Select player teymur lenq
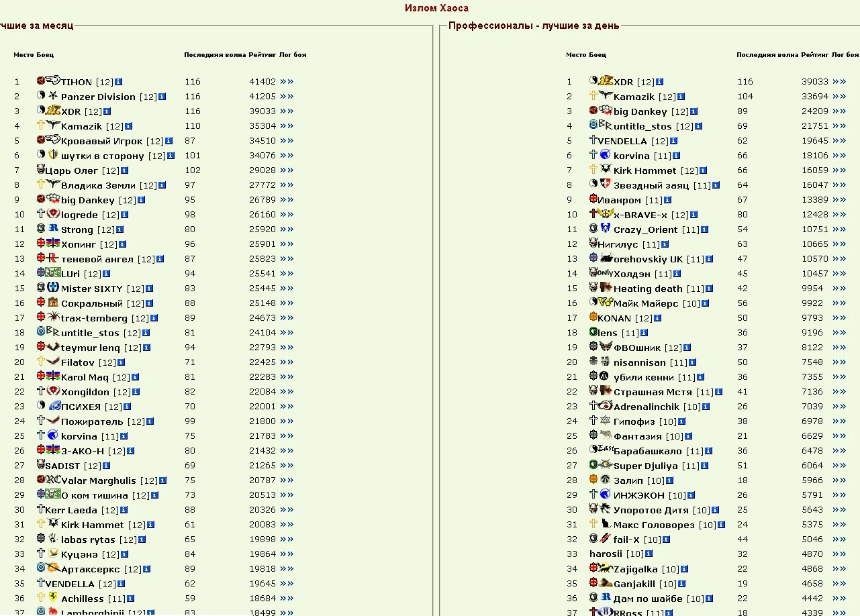The height and width of the screenshot is (616, 860). point(91,348)
